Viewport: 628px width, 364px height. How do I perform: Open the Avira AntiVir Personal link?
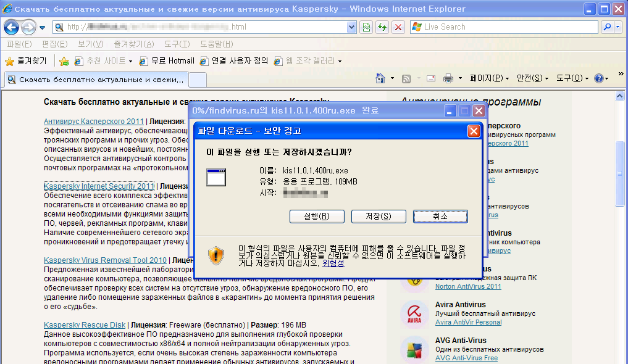pos(468,323)
